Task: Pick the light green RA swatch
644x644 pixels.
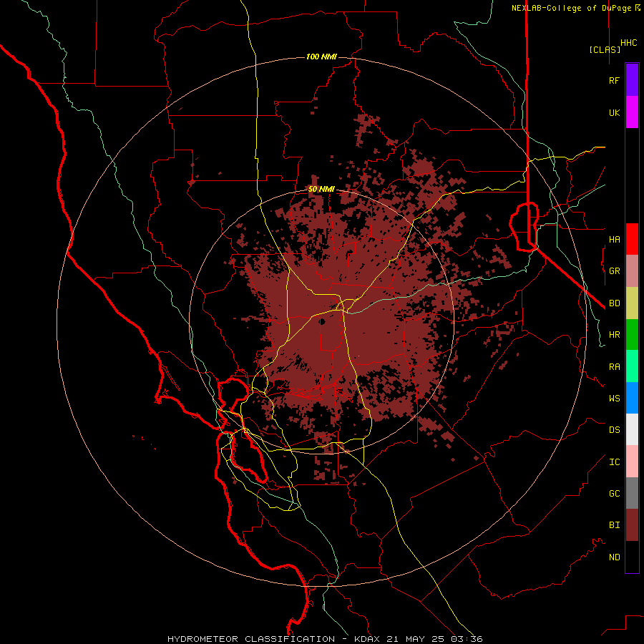Action: point(632,366)
